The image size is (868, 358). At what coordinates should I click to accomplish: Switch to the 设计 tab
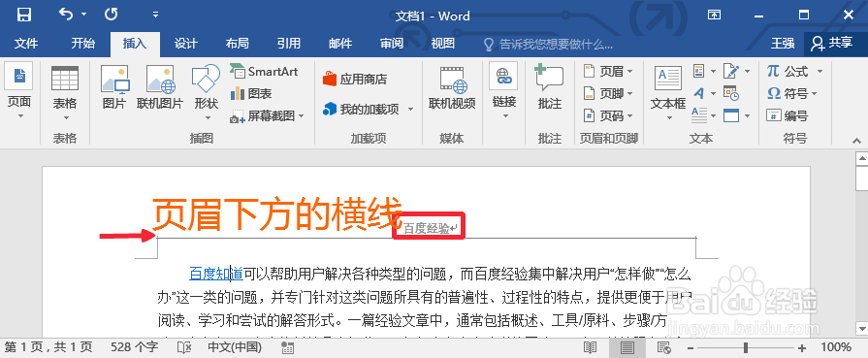tap(185, 44)
